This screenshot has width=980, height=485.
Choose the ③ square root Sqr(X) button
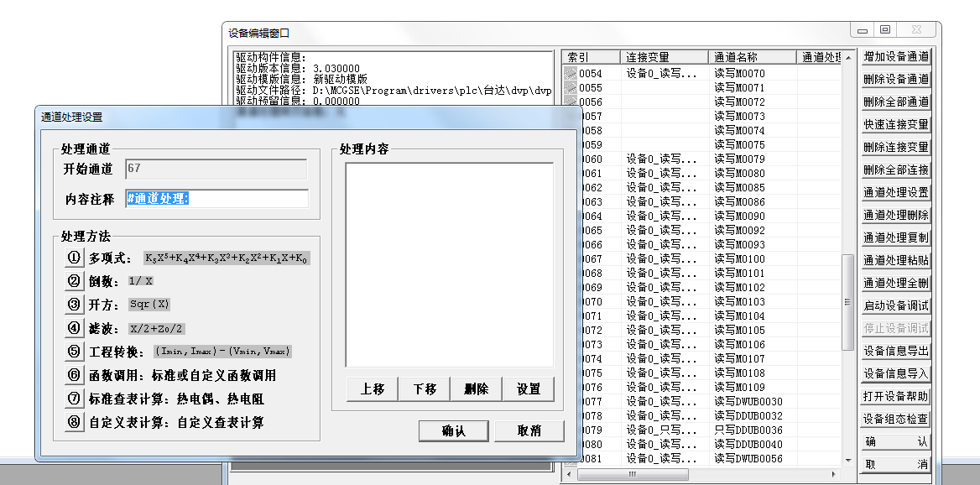[x=75, y=305]
